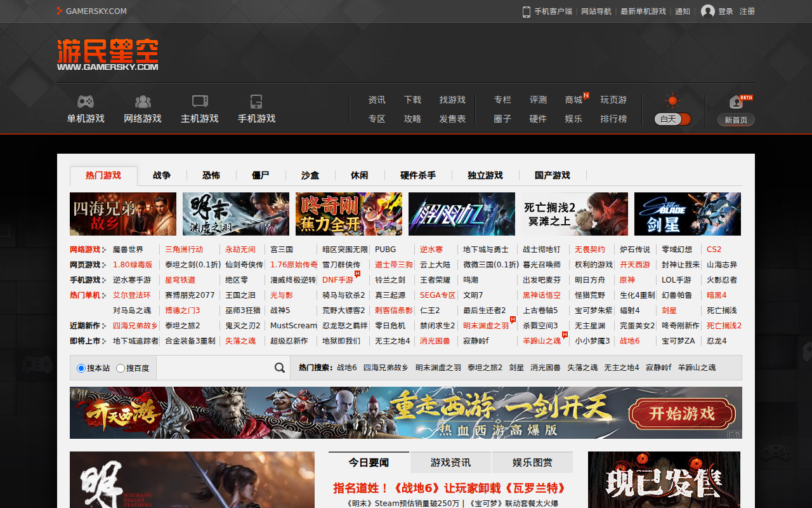Viewport: 812px width, 508px height.
Task: Switch to 僵尸 tab
Action: click(x=261, y=175)
